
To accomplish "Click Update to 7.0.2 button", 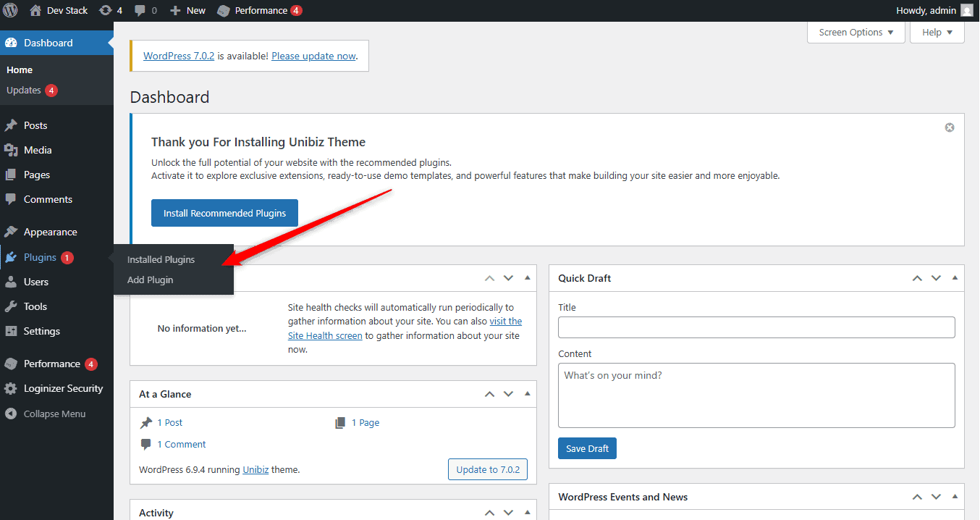I will coord(488,469).
